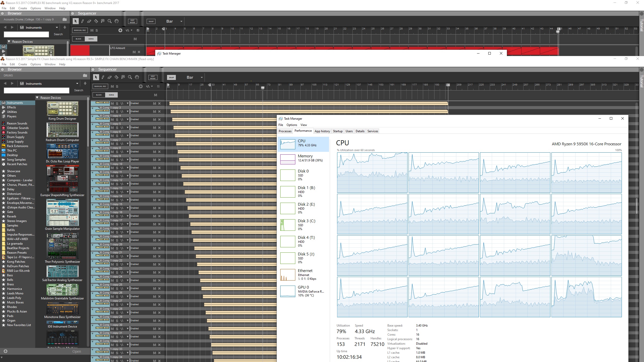
Task: Select Magnify tool in COMPLEX RE benchmark window
Action: (109, 21)
